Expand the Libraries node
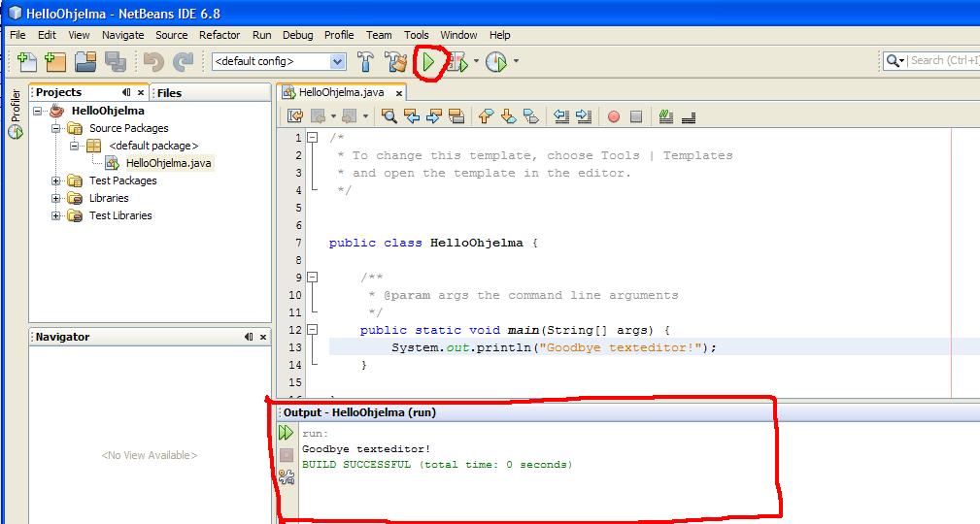 (x=55, y=198)
